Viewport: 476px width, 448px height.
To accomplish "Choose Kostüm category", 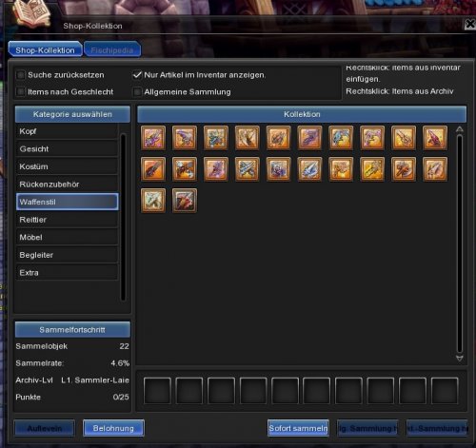I will point(67,166).
